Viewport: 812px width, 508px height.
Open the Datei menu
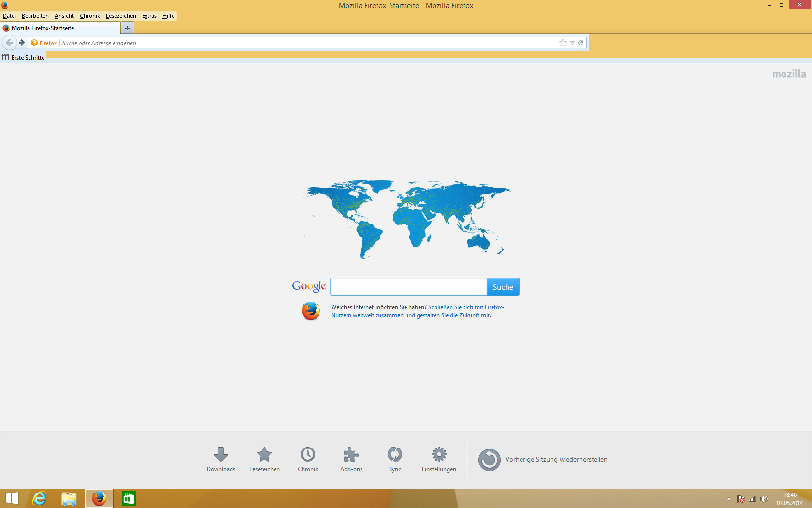click(x=9, y=16)
